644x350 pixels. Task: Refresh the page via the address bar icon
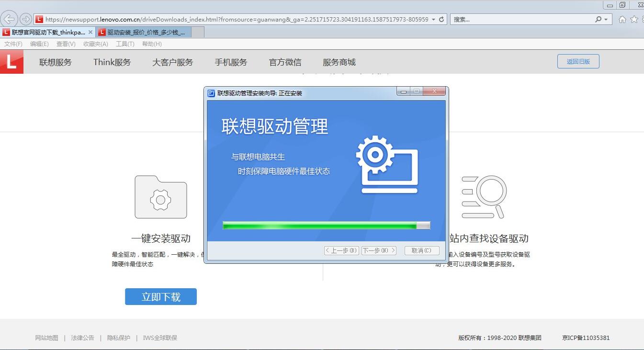tap(442, 19)
